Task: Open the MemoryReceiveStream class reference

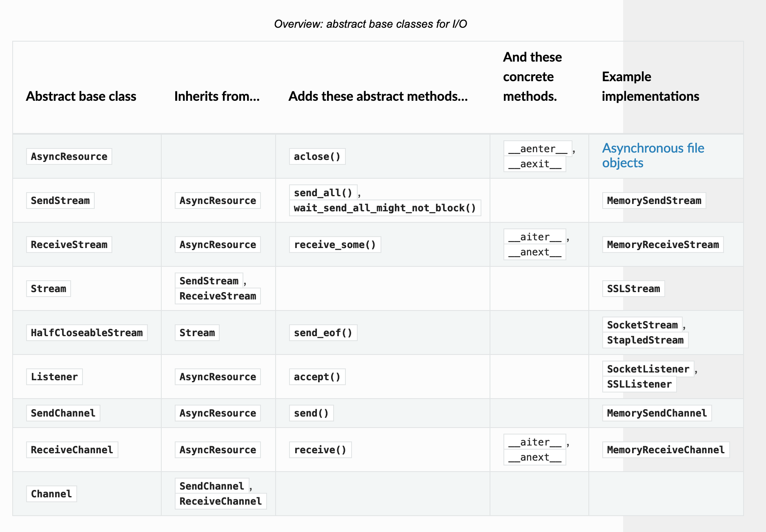Action: pos(663,245)
